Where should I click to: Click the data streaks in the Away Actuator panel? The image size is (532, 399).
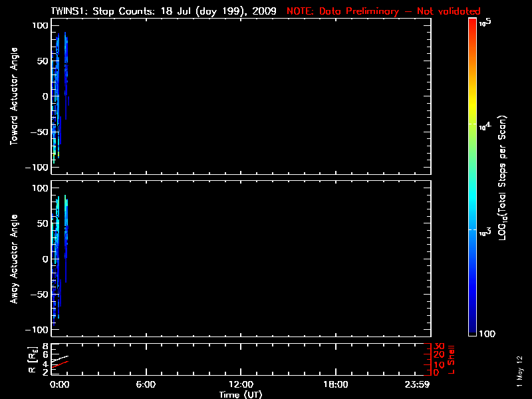coord(60,260)
